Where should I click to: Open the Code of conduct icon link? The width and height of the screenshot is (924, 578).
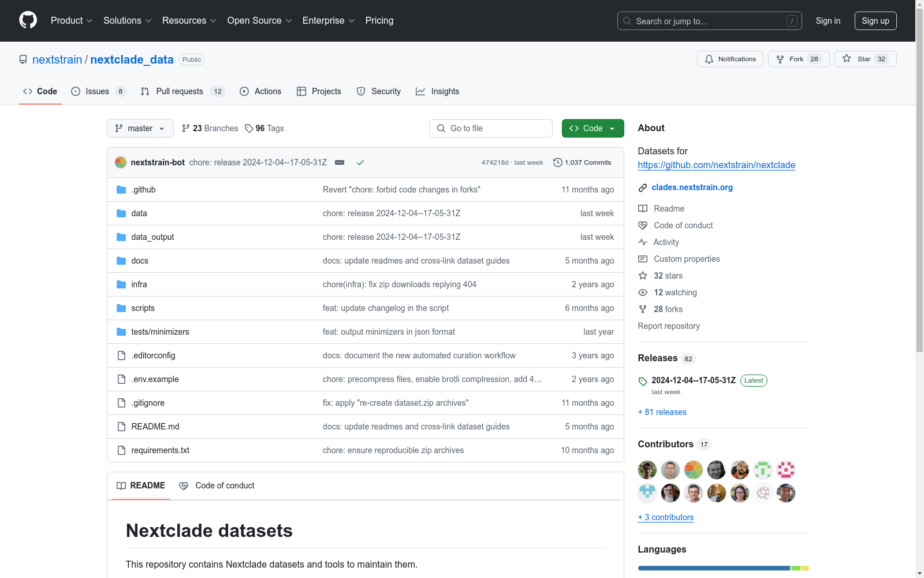point(643,225)
